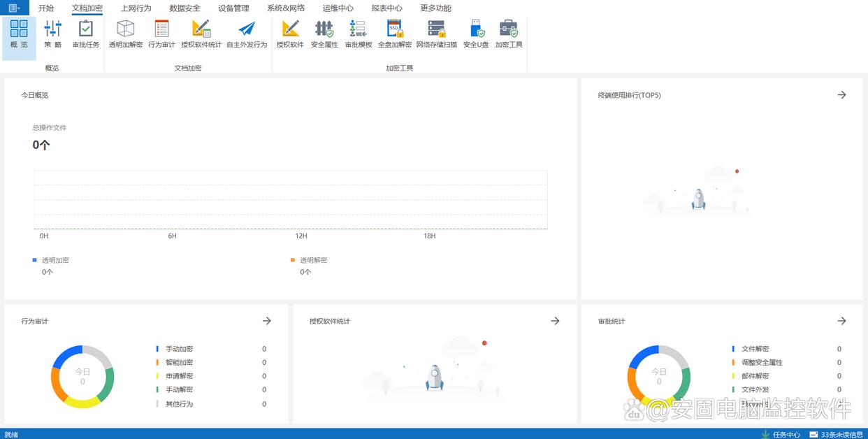
Task: Expand 审批统计 panel details arrow
Action: pyautogui.click(x=841, y=321)
